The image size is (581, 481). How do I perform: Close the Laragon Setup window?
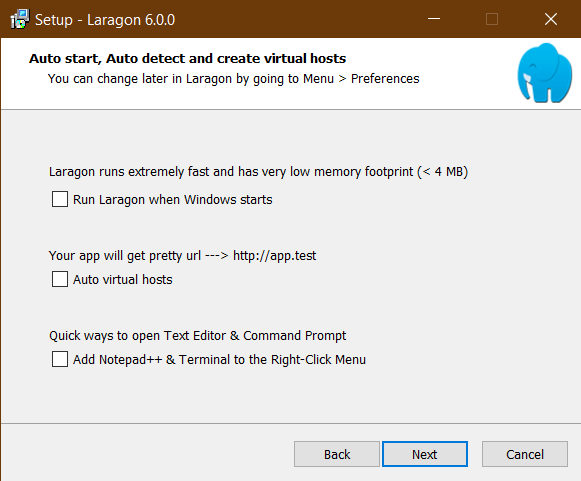[551, 19]
